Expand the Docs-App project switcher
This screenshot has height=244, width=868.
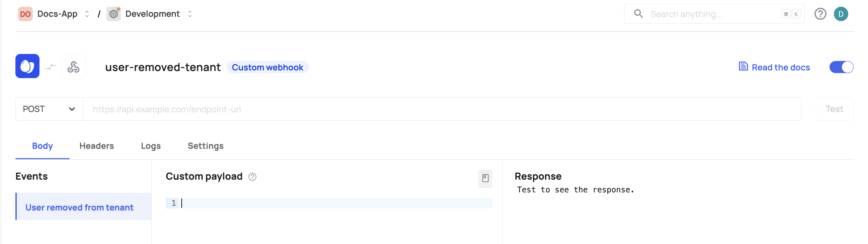point(87,14)
